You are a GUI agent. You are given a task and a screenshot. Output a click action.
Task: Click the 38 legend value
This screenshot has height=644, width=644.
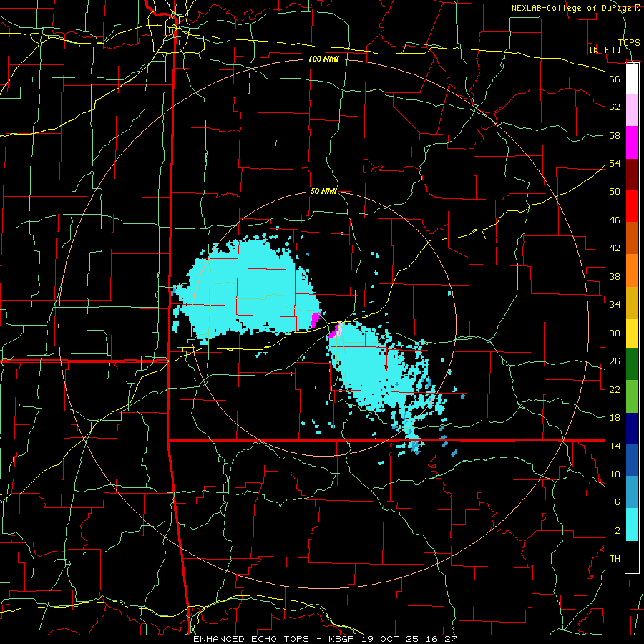[x=615, y=277]
